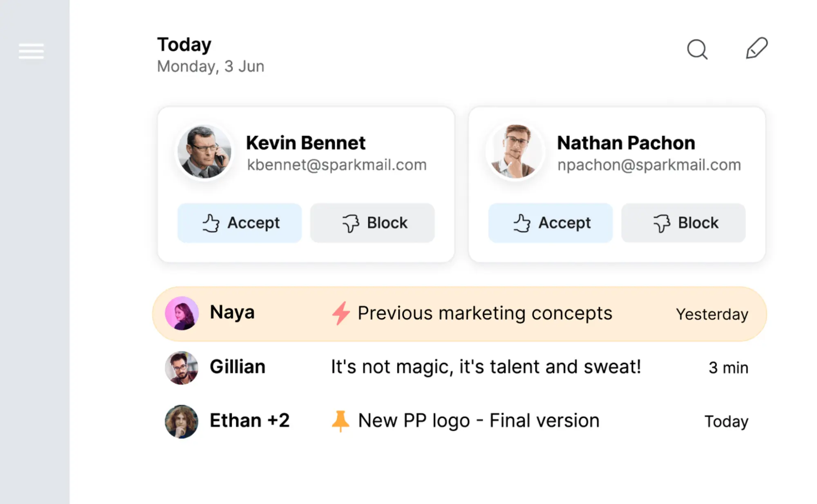The image size is (817, 504).
Task: Open Kevin Bennet's profile photo
Action: 204,152
